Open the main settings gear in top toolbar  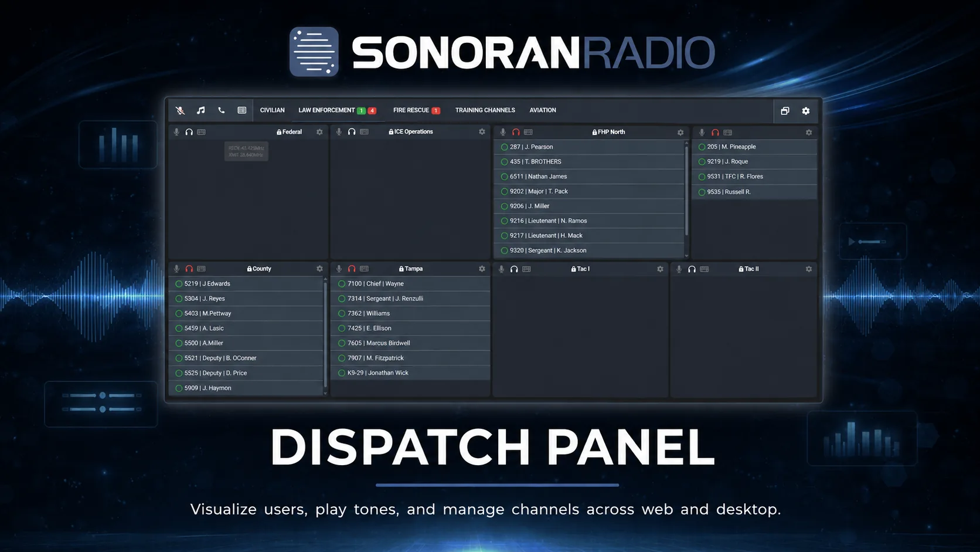point(806,111)
